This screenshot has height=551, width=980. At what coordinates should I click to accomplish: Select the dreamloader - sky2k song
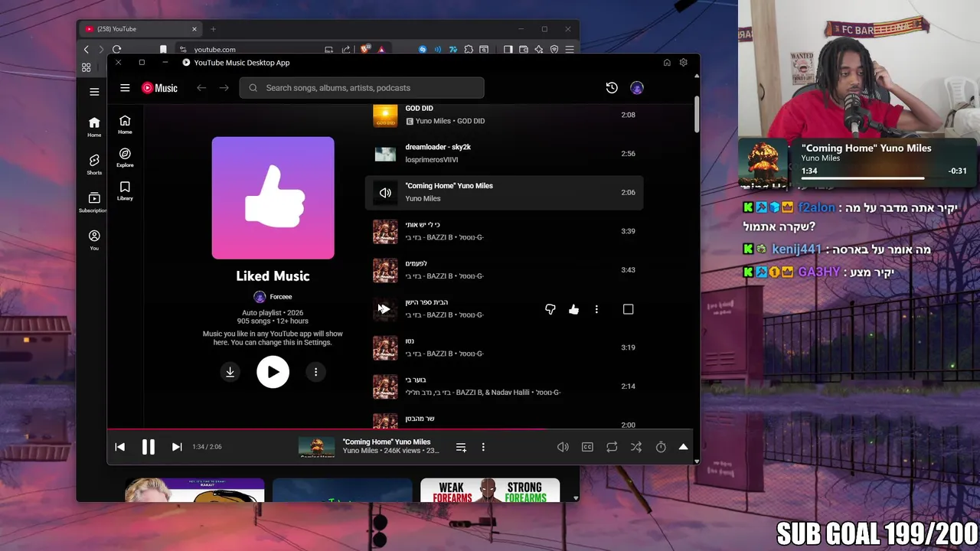438,147
